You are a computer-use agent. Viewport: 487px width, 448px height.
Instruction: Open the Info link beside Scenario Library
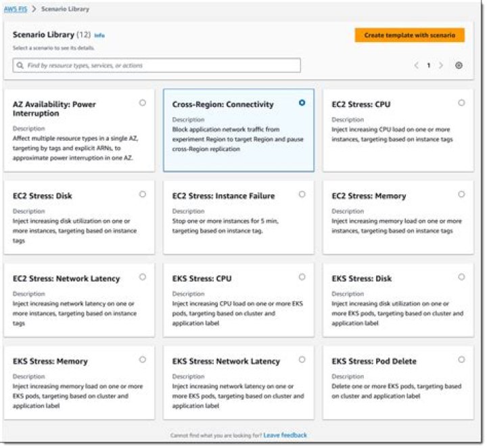coord(99,35)
